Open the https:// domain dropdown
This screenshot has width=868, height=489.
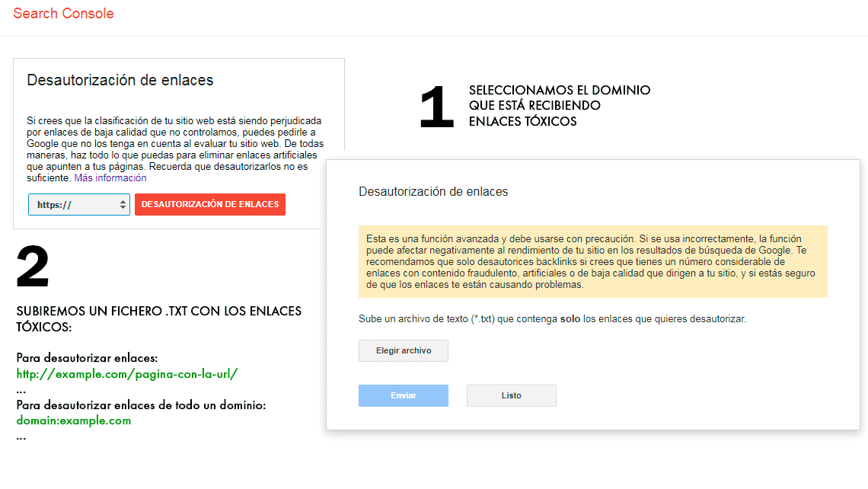click(79, 204)
